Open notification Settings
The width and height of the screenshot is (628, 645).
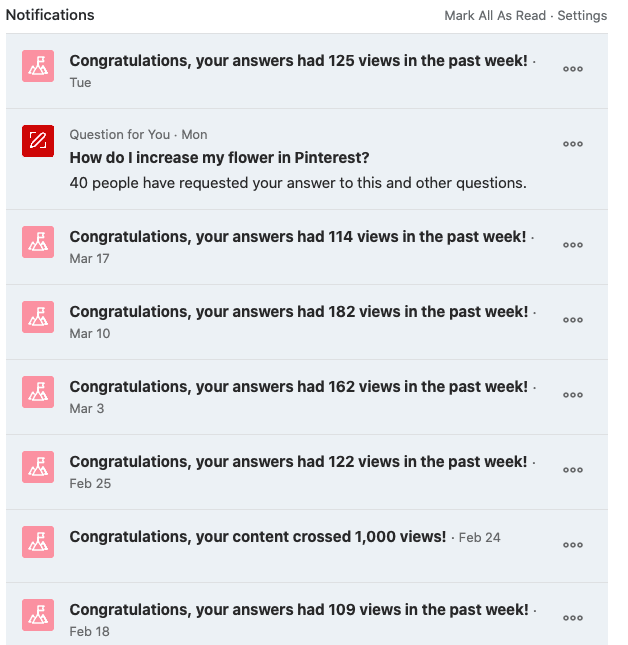582,16
